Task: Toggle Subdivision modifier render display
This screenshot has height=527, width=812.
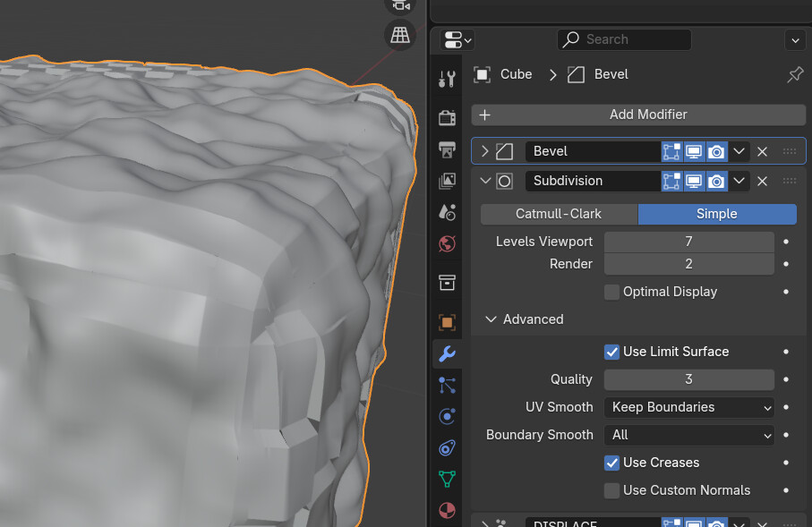Action: click(717, 182)
